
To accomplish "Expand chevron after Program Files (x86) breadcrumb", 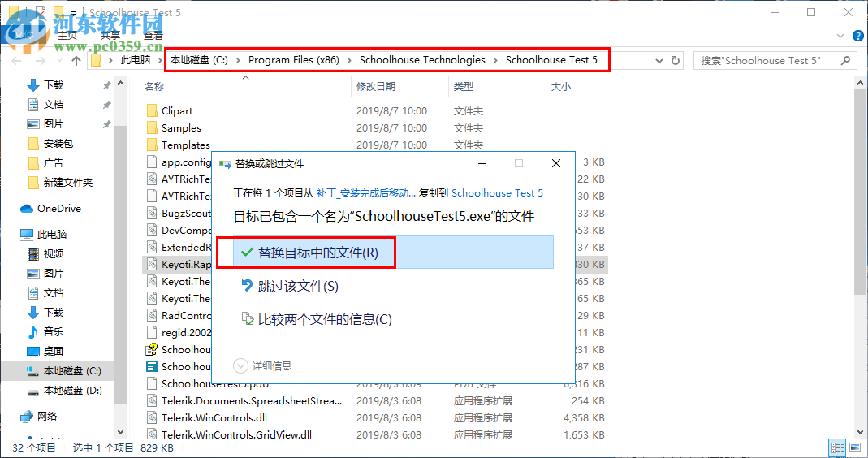I will 349,60.
